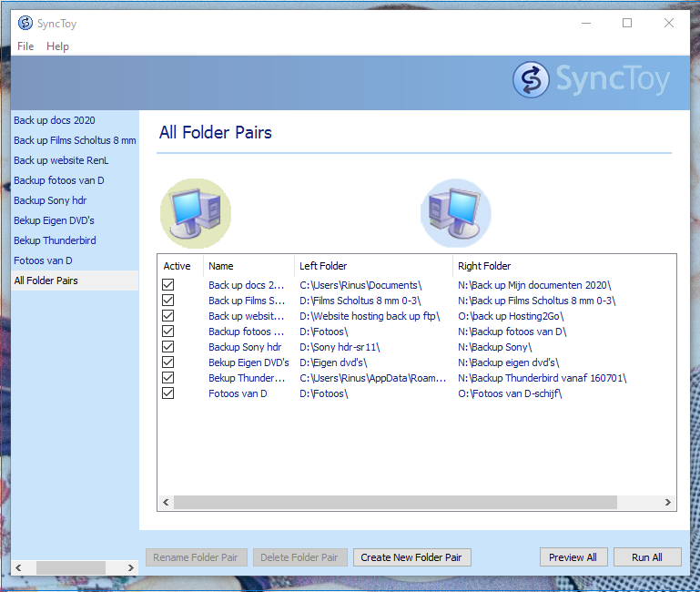Minimize the SyncToy window
The height and width of the screenshot is (592, 700).
coord(586,23)
